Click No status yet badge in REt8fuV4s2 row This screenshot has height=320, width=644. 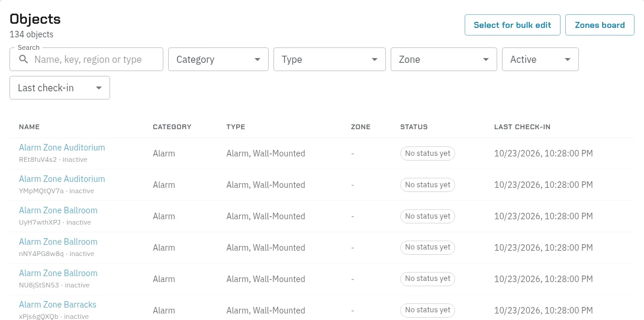click(427, 153)
